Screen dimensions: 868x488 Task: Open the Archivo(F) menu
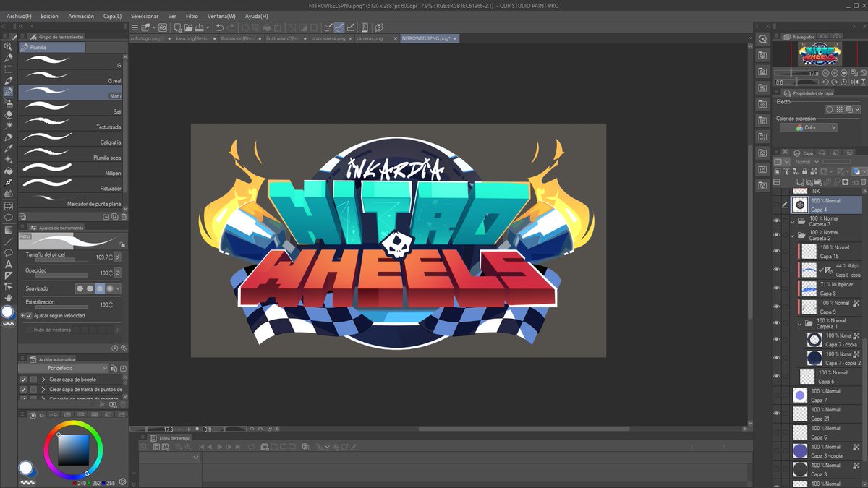coord(19,16)
